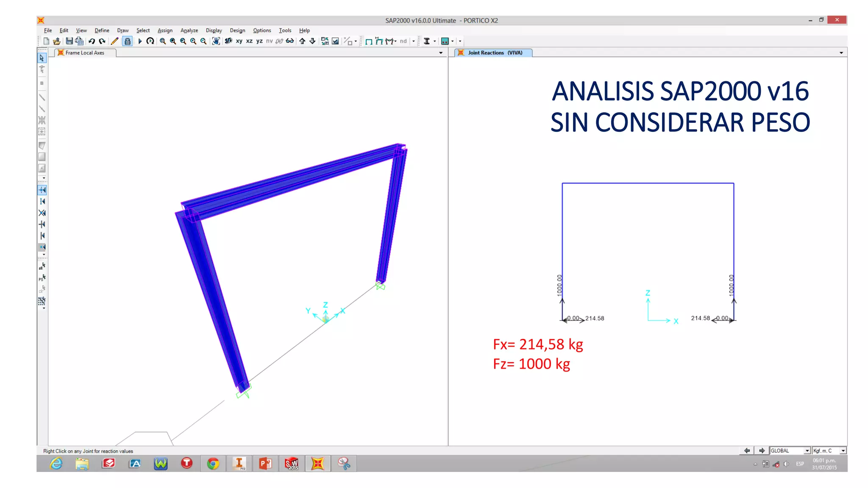Switch to the default 3D view

228,41
